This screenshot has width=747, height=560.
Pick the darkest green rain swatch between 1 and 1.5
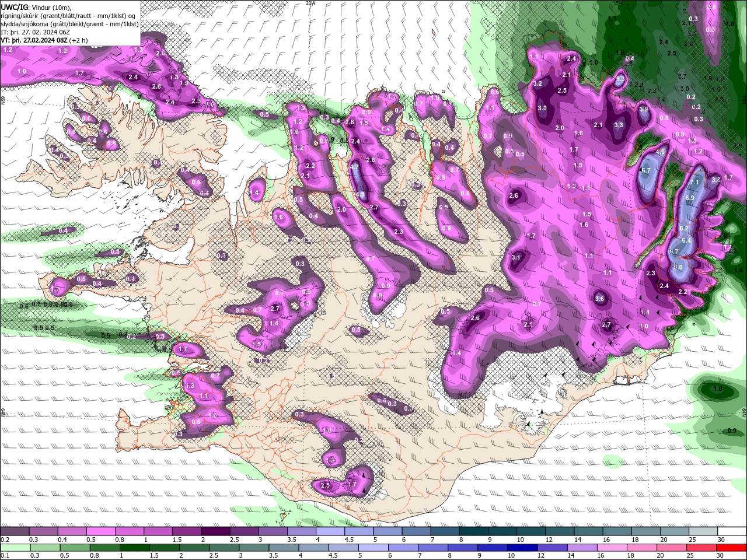(134, 548)
